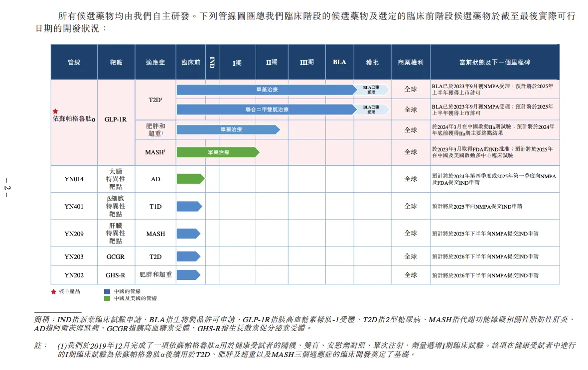Click the 商業權利 column header
This screenshot has height=370, width=588.
[x=411, y=63]
